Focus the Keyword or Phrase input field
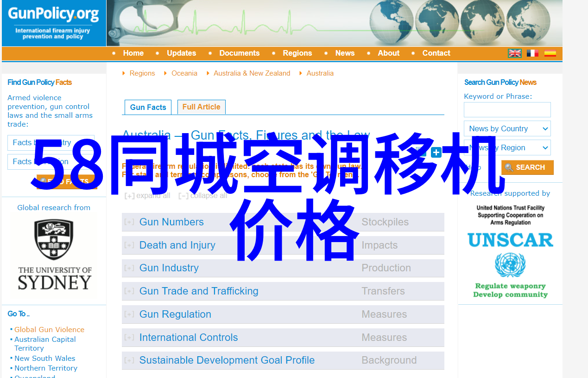Screen dimensions: 588x378 [507, 110]
